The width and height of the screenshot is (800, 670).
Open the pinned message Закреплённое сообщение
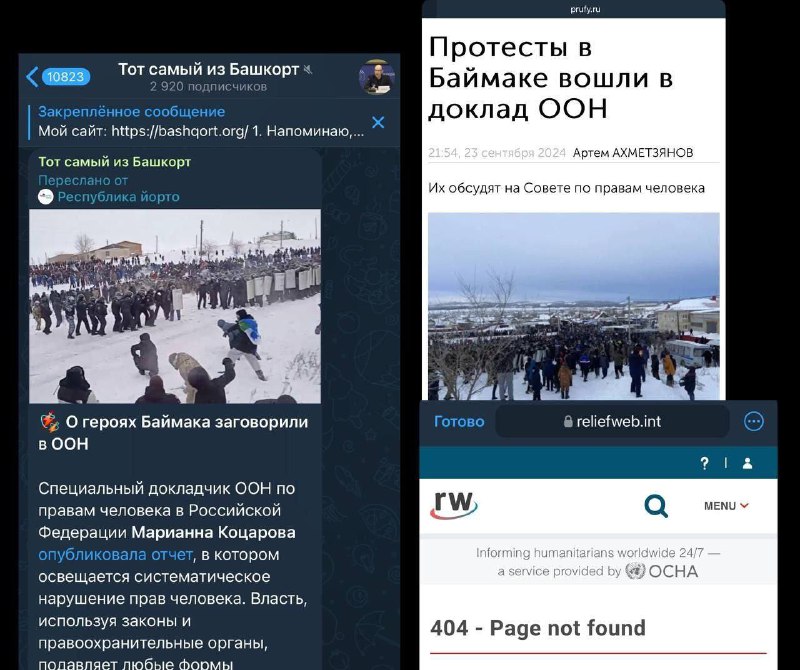(202, 121)
